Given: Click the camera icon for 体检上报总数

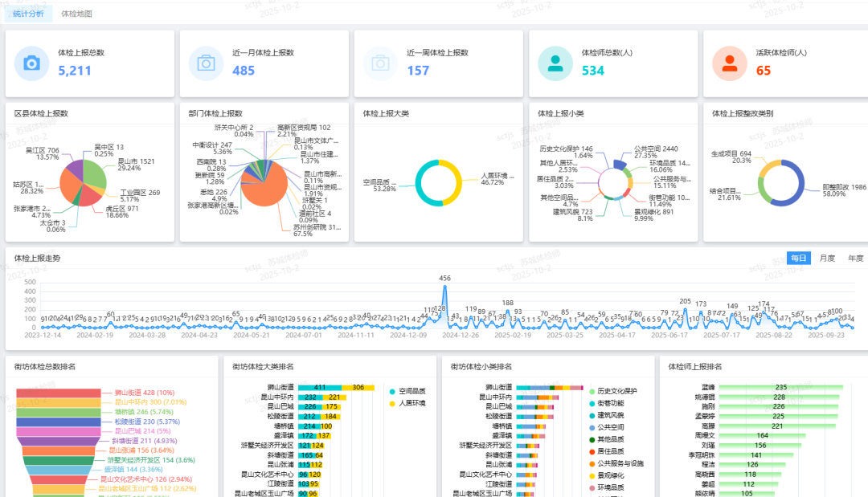Looking at the screenshot, I should pos(31,63).
